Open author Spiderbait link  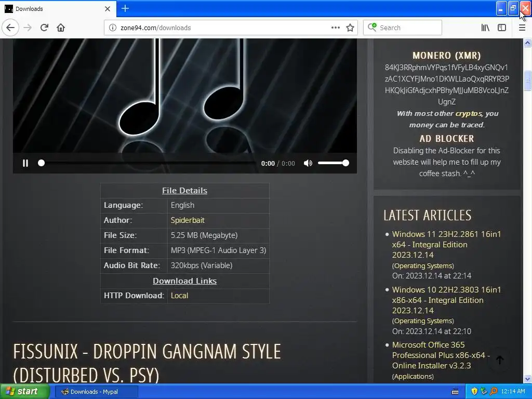coord(187,220)
